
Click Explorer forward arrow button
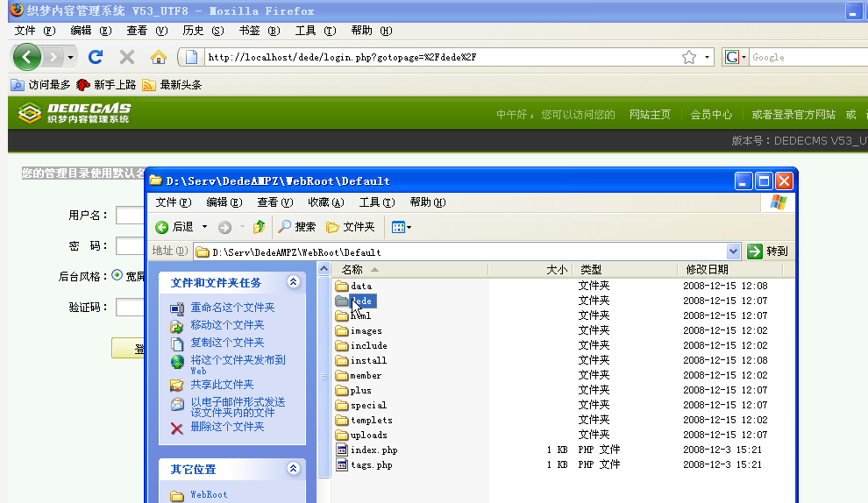224,227
